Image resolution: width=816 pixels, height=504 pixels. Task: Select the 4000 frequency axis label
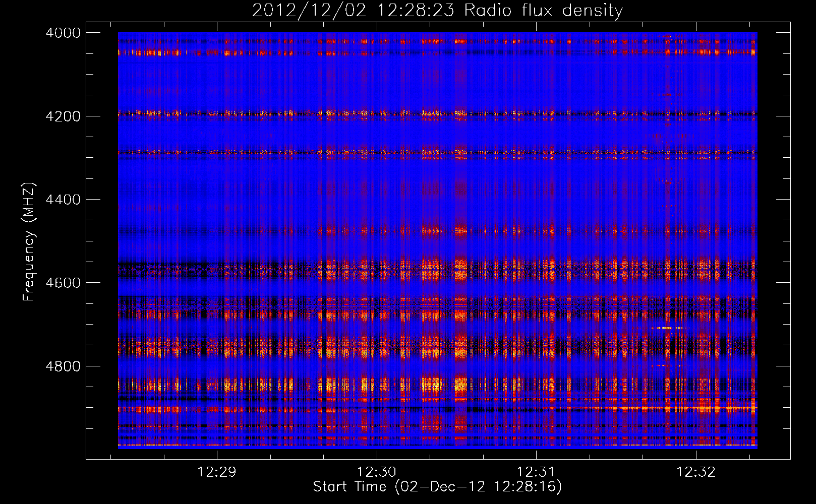pos(63,33)
